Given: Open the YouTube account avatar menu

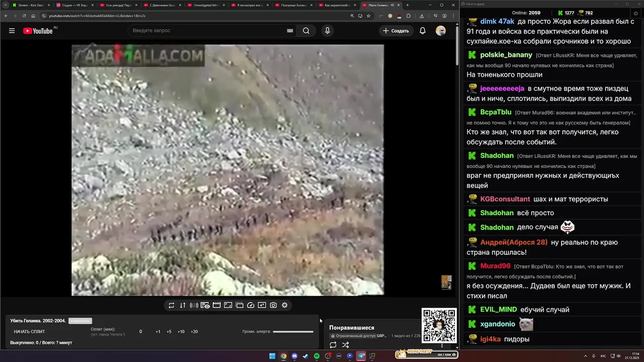Looking at the screenshot, I should tap(441, 31).
